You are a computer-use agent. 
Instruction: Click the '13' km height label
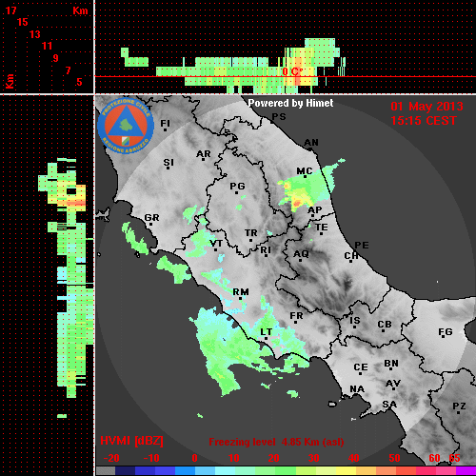(35, 34)
